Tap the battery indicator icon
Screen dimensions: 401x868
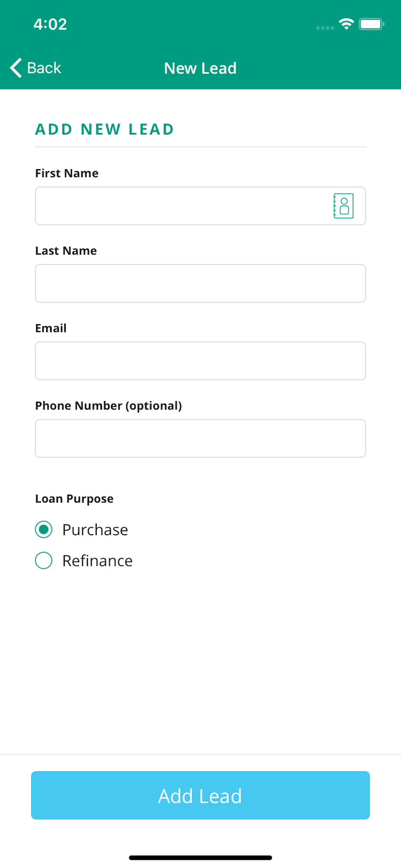(371, 24)
